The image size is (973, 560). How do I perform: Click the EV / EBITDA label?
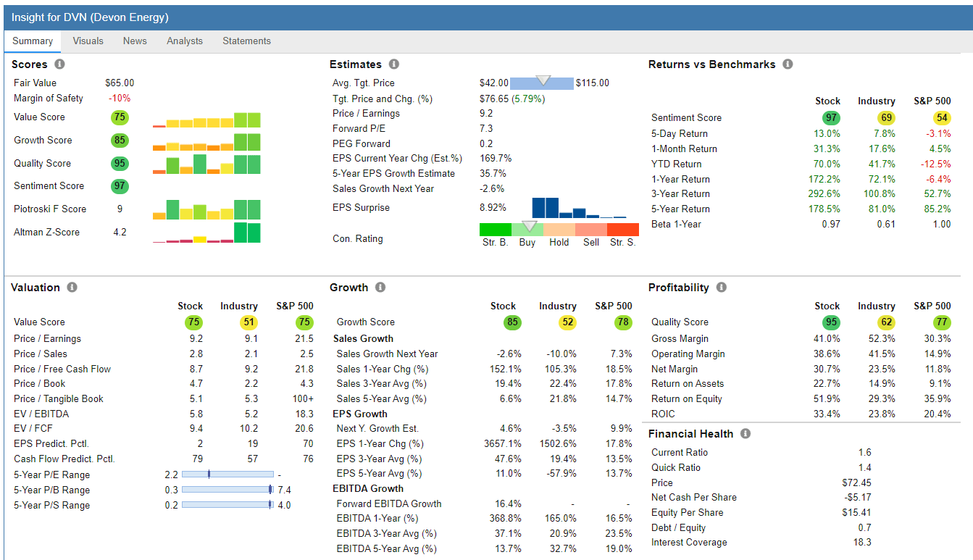41,414
